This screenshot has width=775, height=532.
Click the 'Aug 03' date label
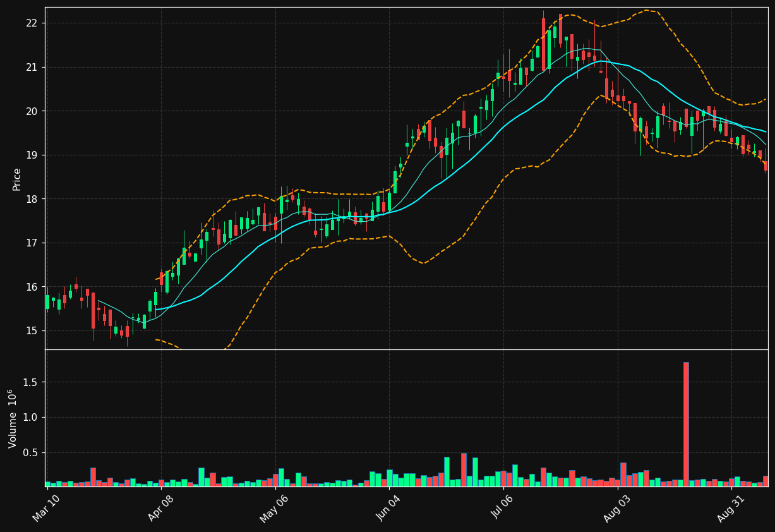[616, 509]
